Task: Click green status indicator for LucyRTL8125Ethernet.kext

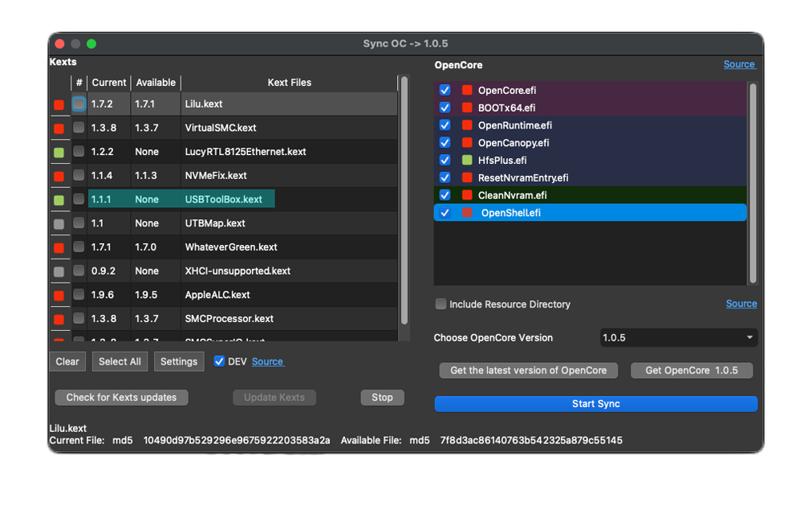Action: click(59, 153)
